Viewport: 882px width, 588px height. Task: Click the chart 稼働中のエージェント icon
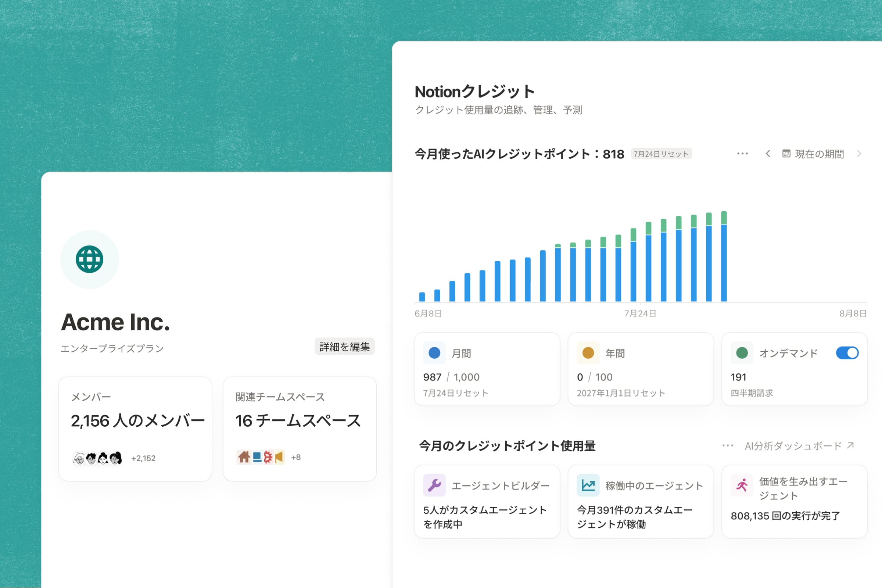tap(588, 485)
